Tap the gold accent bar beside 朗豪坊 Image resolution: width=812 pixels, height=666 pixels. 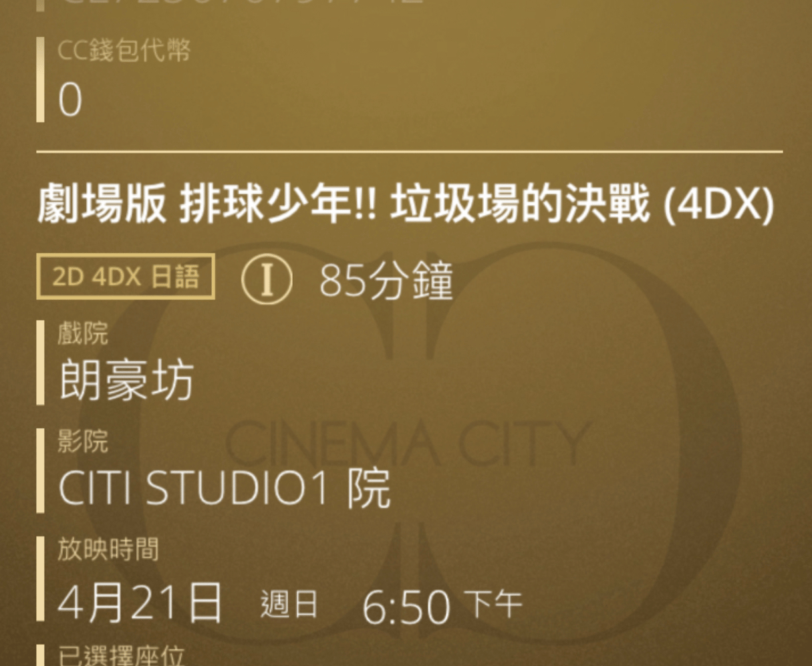(40, 362)
